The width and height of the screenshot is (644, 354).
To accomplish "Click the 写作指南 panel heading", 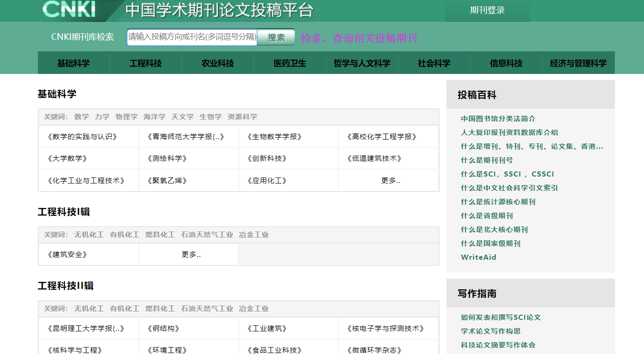I will point(477,294).
